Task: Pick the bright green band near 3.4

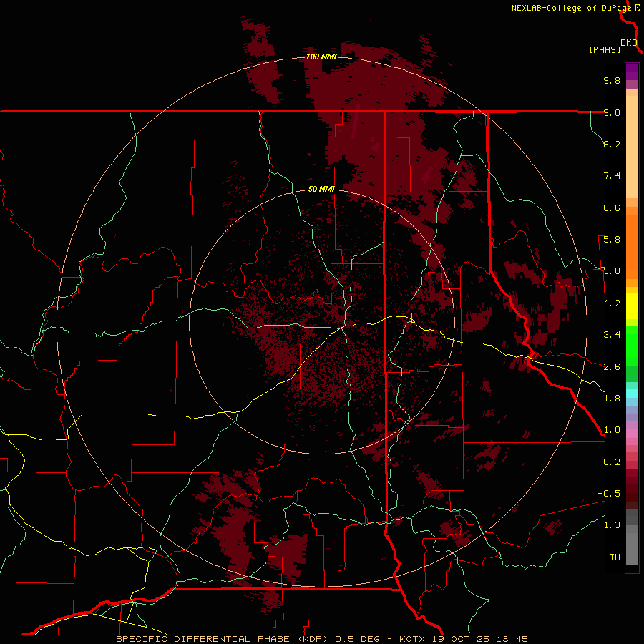Action: point(632,345)
